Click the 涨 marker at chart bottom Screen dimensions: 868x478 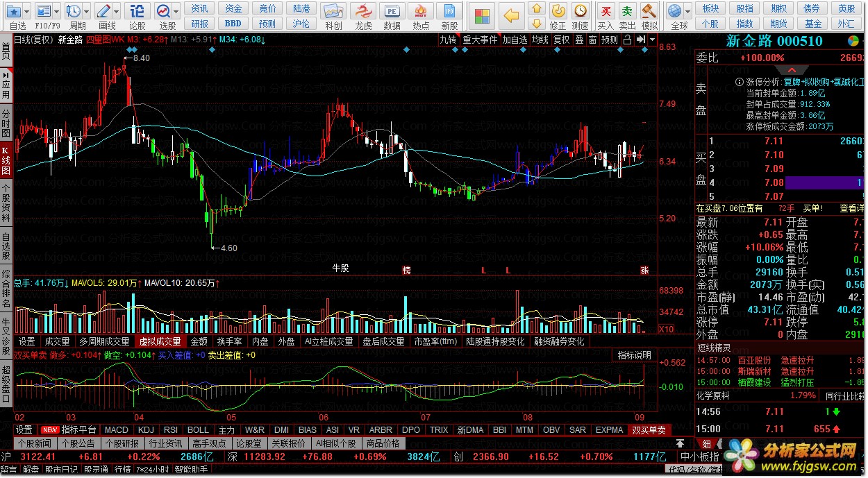point(644,271)
